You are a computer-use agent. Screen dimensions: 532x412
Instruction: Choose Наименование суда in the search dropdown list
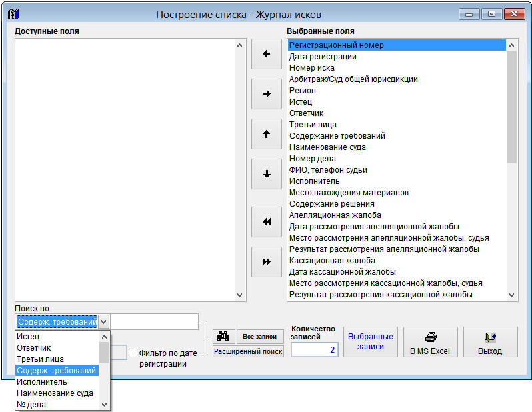[57, 393]
